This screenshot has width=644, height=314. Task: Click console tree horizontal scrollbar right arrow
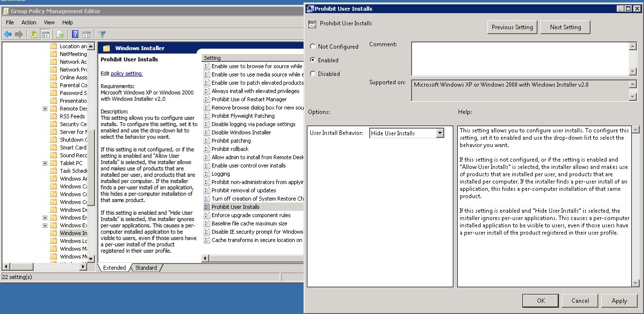83,266
